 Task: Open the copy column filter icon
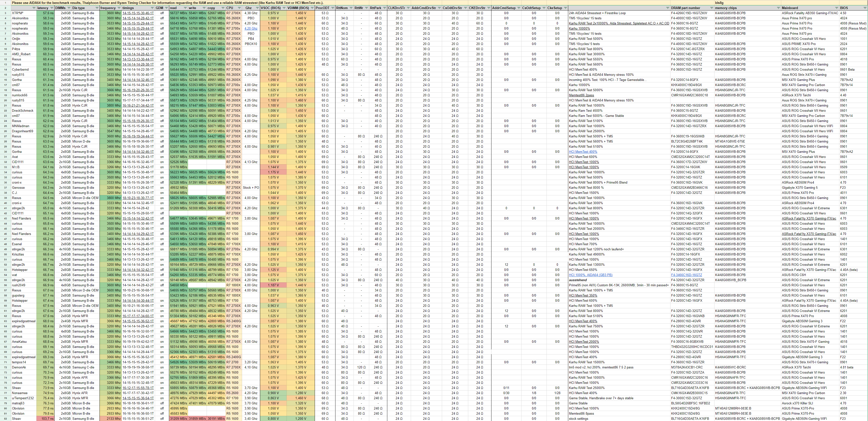[223, 8]
